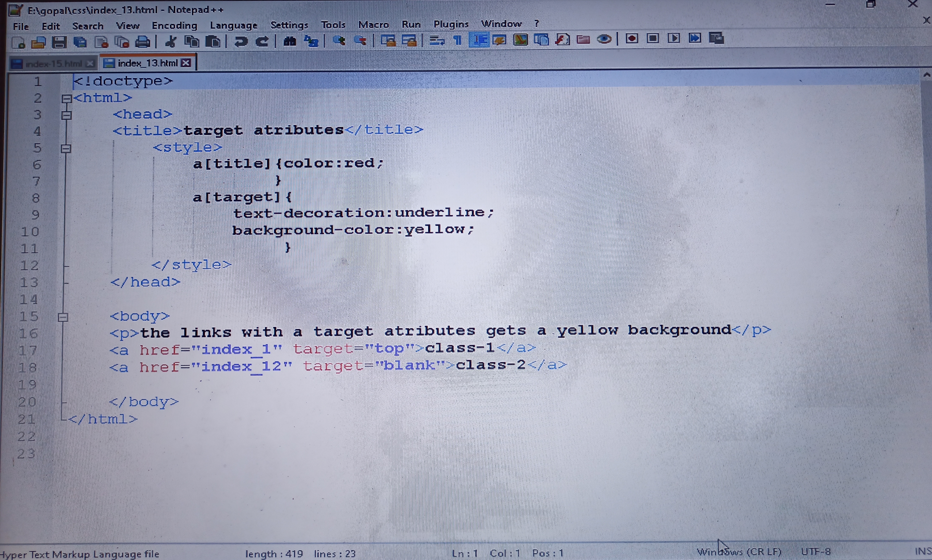Click the Undo arrow icon
Screen dimensions: 932x560
(x=240, y=41)
